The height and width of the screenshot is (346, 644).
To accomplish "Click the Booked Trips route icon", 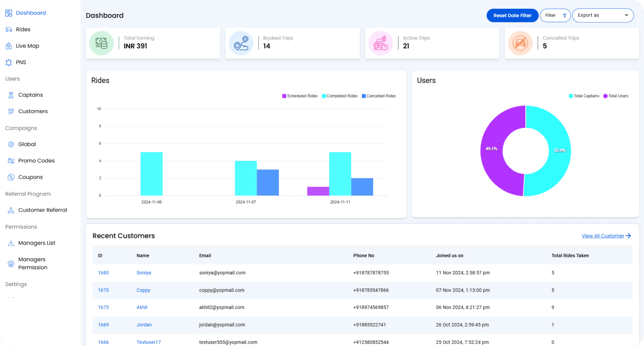I will click(x=241, y=43).
